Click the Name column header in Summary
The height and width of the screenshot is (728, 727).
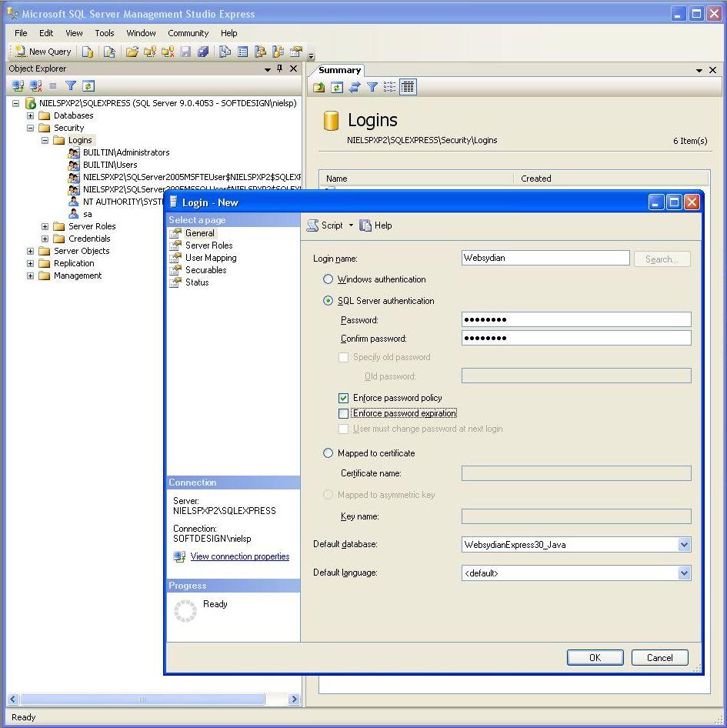pos(416,179)
